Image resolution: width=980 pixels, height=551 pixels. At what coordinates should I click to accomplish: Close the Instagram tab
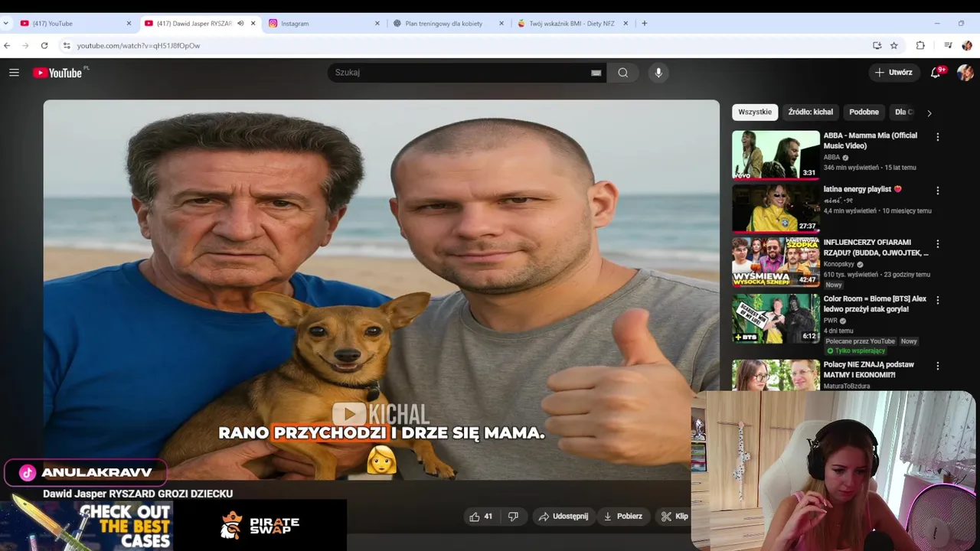(377, 23)
